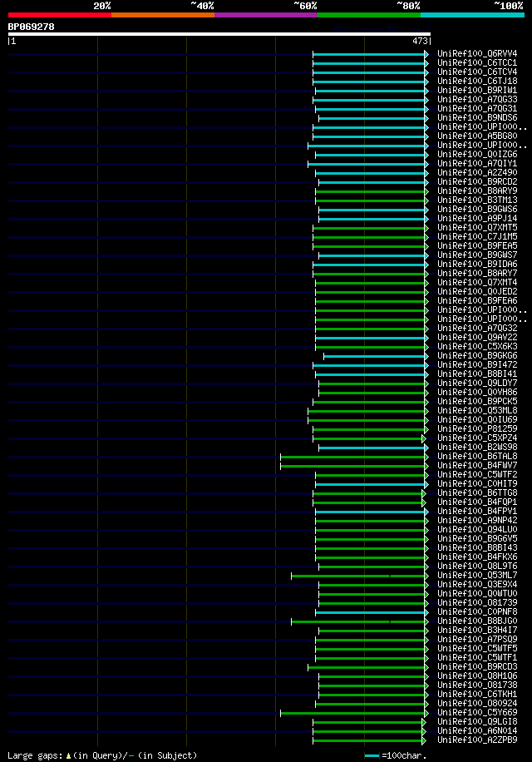Click the orange ~40% identity legend segment
Image resolution: width=532 pixels, height=762 pixels.
[163, 15]
